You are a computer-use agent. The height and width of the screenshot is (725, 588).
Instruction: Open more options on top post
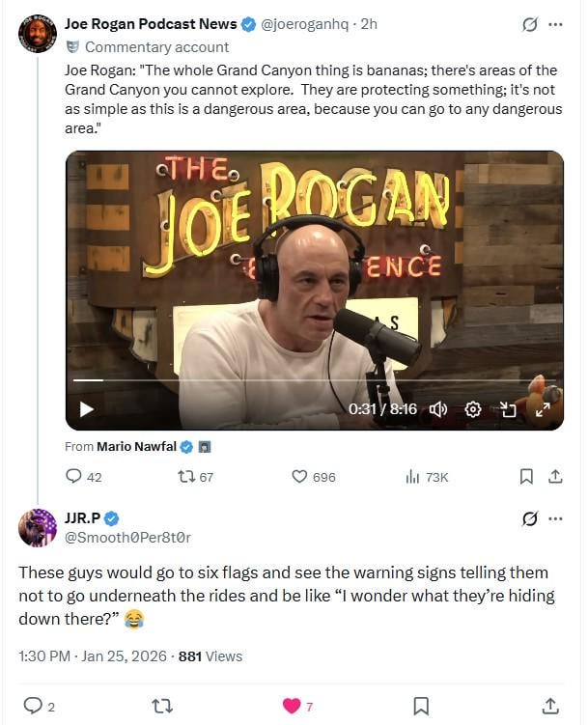tap(555, 25)
